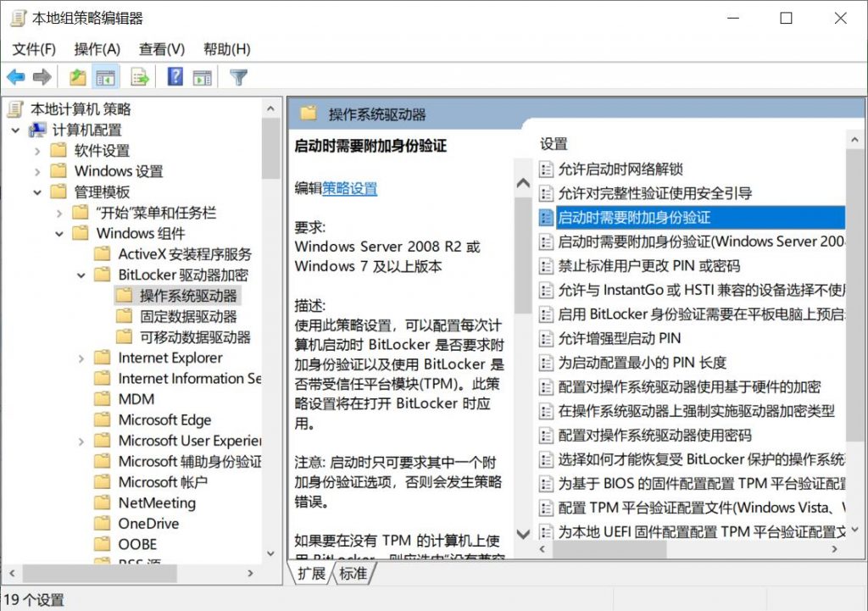Select the 允许增强型启动 PIN policy setting
This screenshot has height=611, width=868.
(619, 338)
